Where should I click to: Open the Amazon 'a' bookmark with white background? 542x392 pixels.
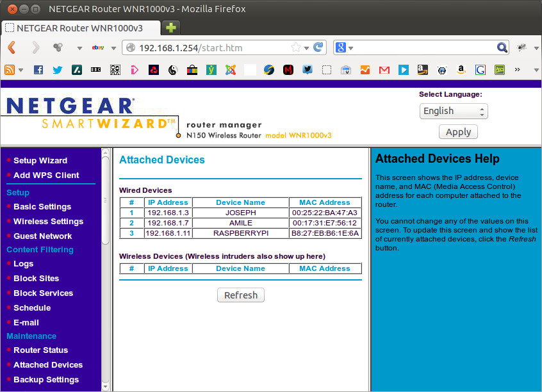coord(461,70)
